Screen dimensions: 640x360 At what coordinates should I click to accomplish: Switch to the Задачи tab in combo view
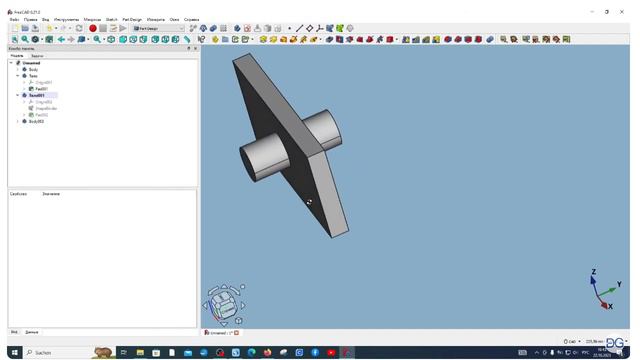coord(37,56)
